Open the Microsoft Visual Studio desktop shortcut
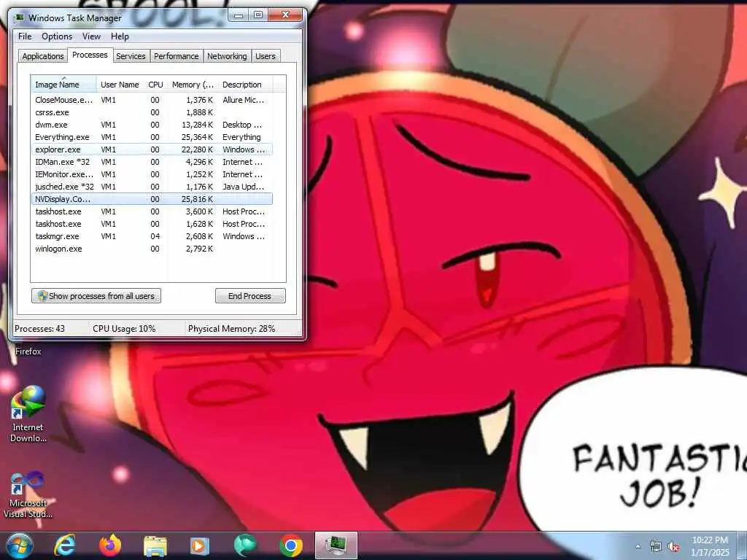747x560 pixels. 28,494
